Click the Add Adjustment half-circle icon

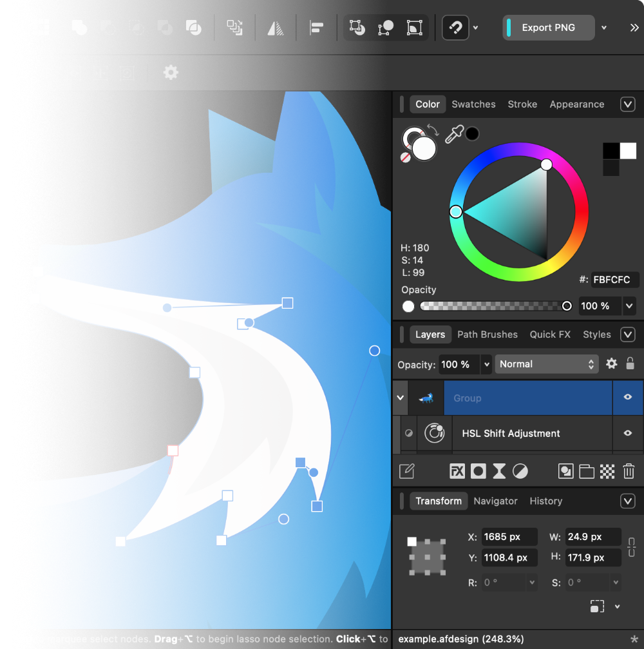pyautogui.click(x=520, y=471)
